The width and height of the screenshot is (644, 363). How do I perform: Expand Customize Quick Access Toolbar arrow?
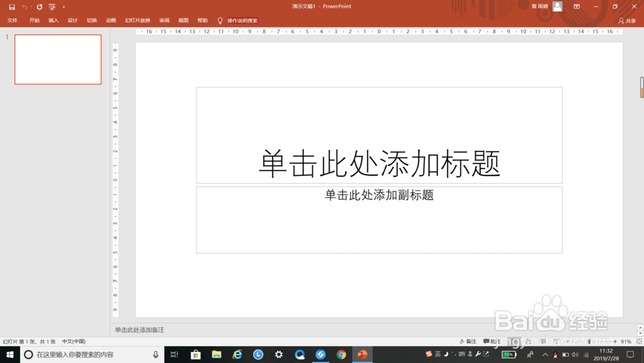click(64, 7)
